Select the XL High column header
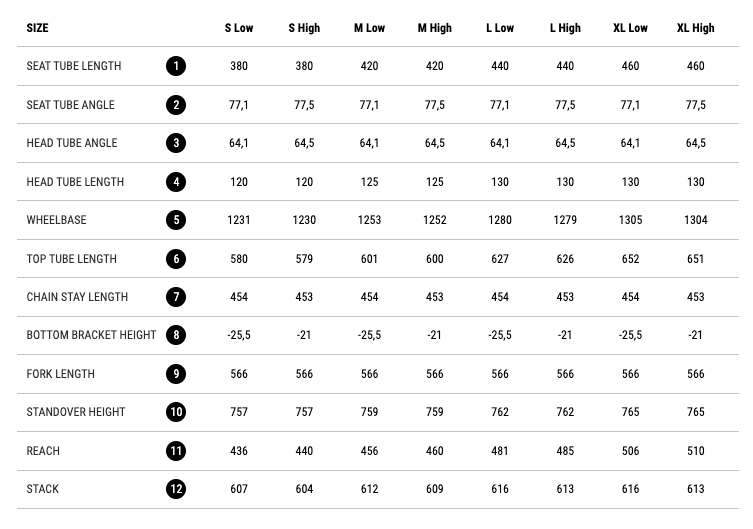The height and width of the screenshot is (529, 753). click(695, 28)
